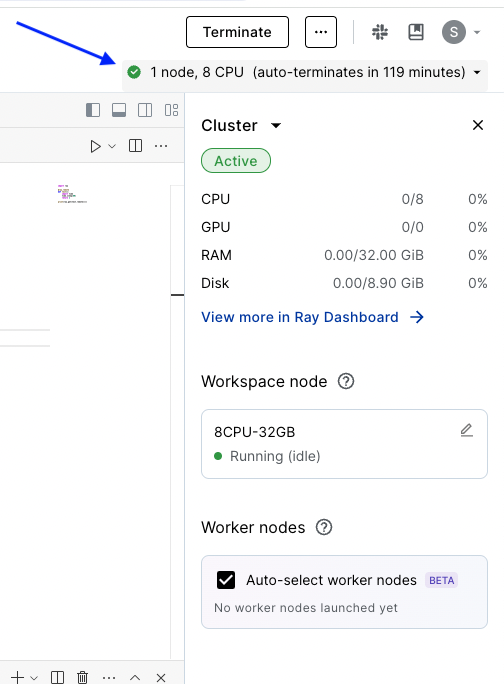Click the Disk 0.00/8.90 GiB value

(x=378, y=283)
